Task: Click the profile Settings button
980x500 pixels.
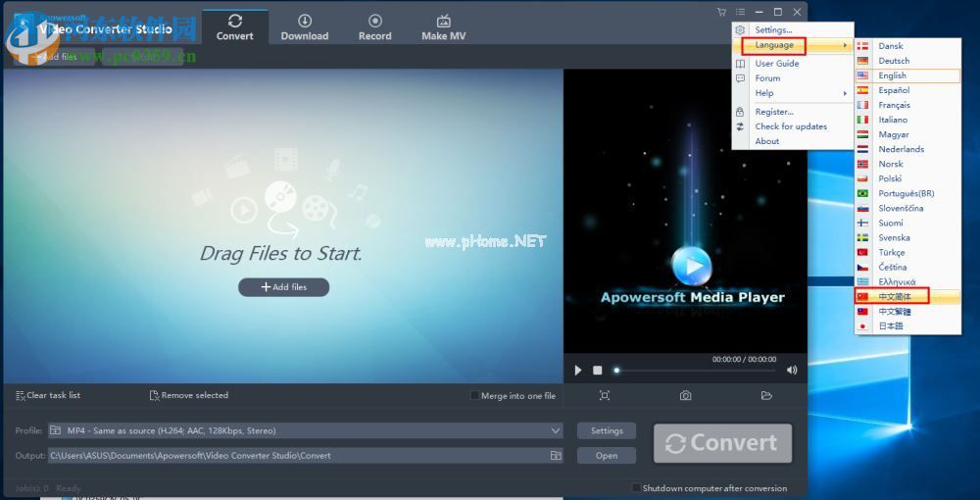Action: (607, 430)
